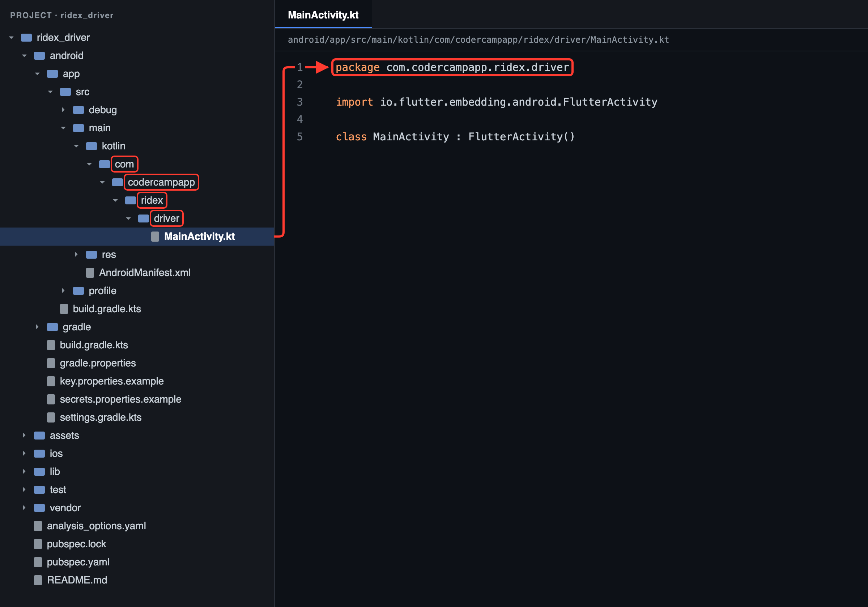The image size is (868, 607).
Task: Expand the vendor folder arrow
Action: (x=24, y=508)
